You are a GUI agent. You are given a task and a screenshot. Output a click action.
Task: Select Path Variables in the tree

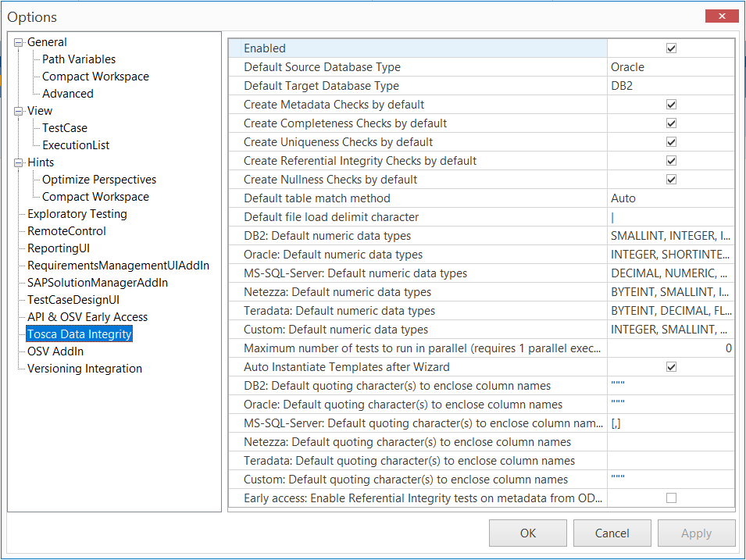click(x=79, y=59)
